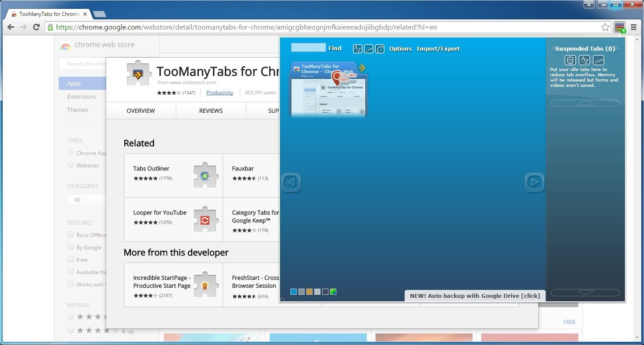Show previous page of tab previews
This screenshot has width=644, height=345.
coord(291,182)
